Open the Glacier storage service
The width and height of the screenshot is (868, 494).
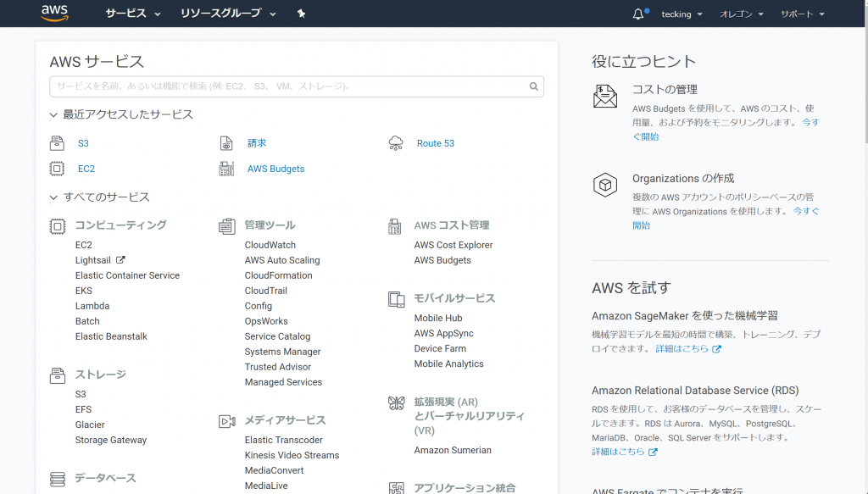(90, 425)
